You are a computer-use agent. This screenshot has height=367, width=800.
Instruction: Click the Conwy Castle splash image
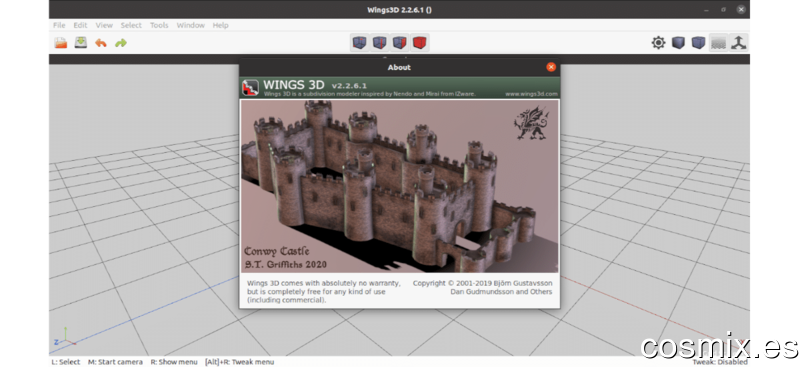pos(399,186)
